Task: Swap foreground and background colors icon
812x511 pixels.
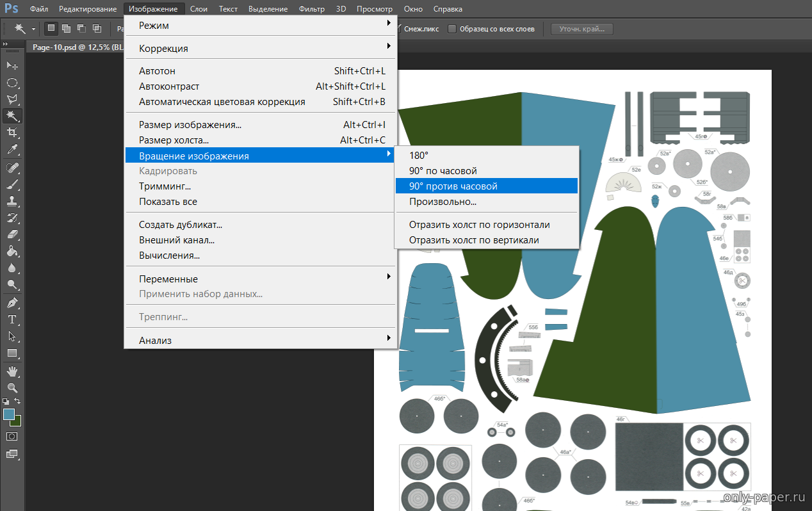Action: [x=19, y=401]
